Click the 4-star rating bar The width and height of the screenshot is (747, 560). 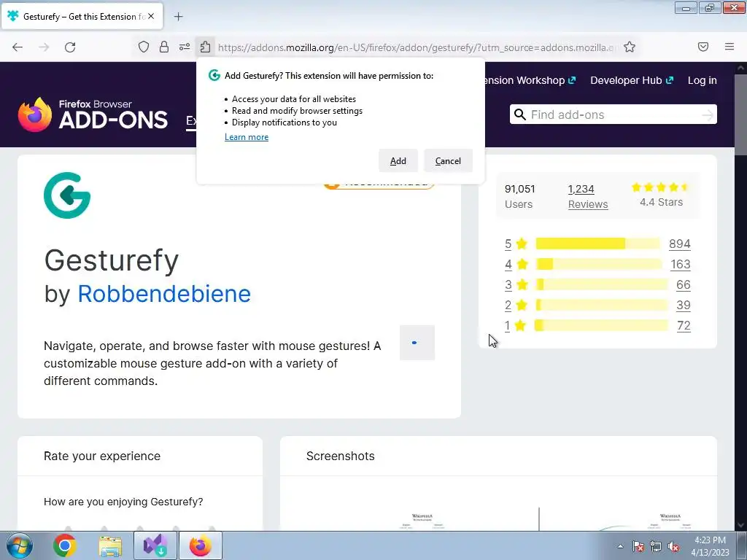click(x=599, y=264)
